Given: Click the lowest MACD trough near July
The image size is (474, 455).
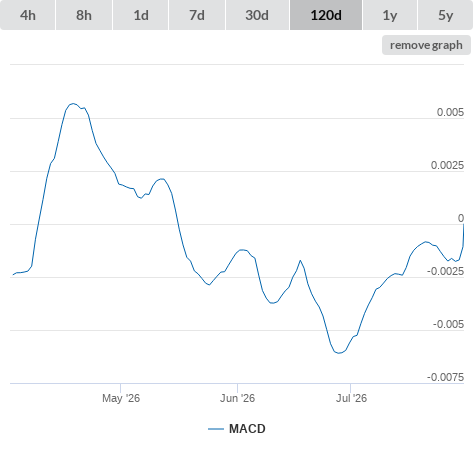Looking at the screenshot, I should [x=339, y=353].
